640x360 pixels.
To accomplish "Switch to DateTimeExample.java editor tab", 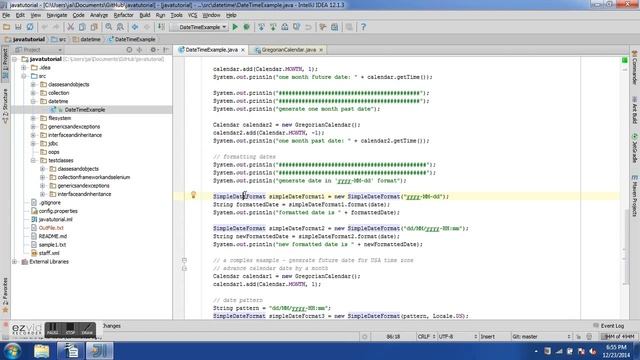I will [211, 50].
